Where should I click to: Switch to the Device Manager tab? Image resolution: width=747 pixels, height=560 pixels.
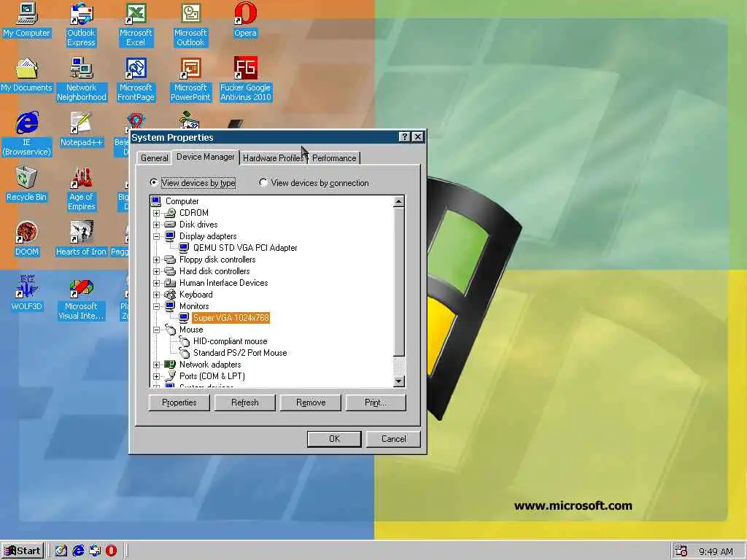pos(205,157)
